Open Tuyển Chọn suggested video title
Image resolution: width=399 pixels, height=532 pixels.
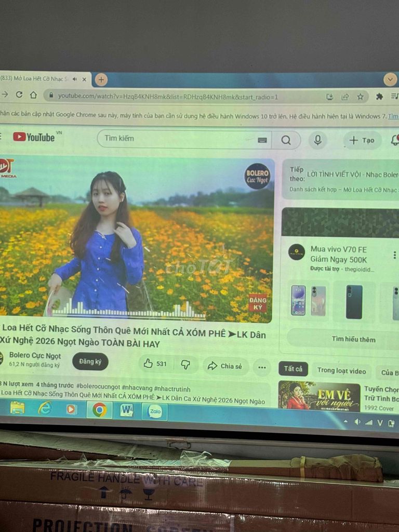pos(381,394)
